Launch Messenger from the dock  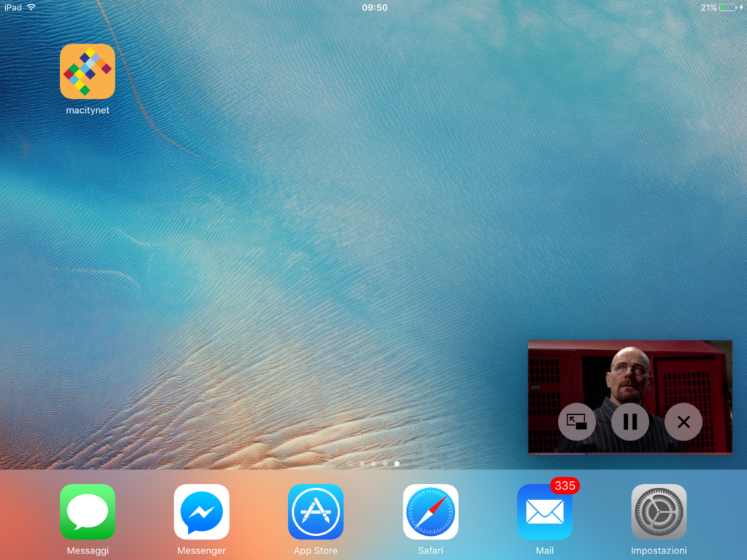click(201, 512)
